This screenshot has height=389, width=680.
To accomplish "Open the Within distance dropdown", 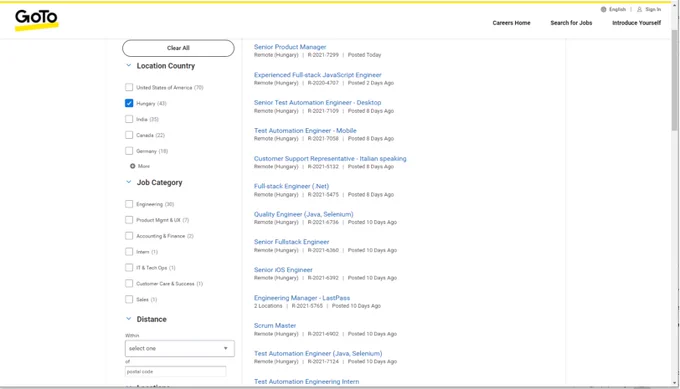I will pos(180,348).
